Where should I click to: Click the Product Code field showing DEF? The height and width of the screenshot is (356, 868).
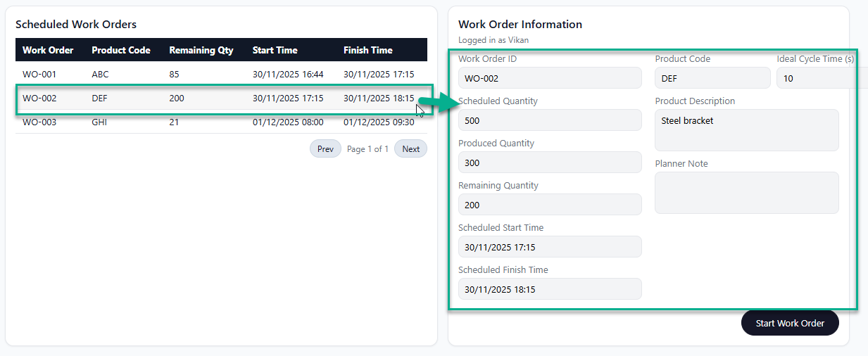coord(712,78)
